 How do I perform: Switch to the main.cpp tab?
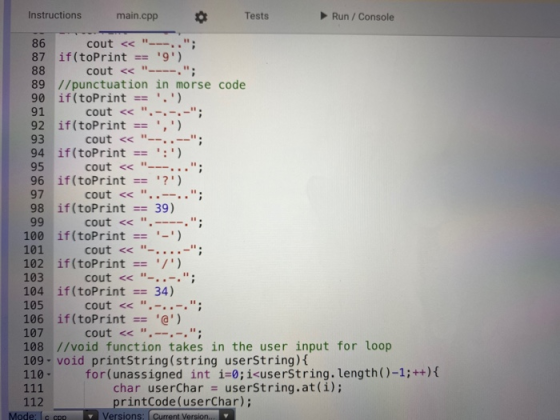[137, 16]
